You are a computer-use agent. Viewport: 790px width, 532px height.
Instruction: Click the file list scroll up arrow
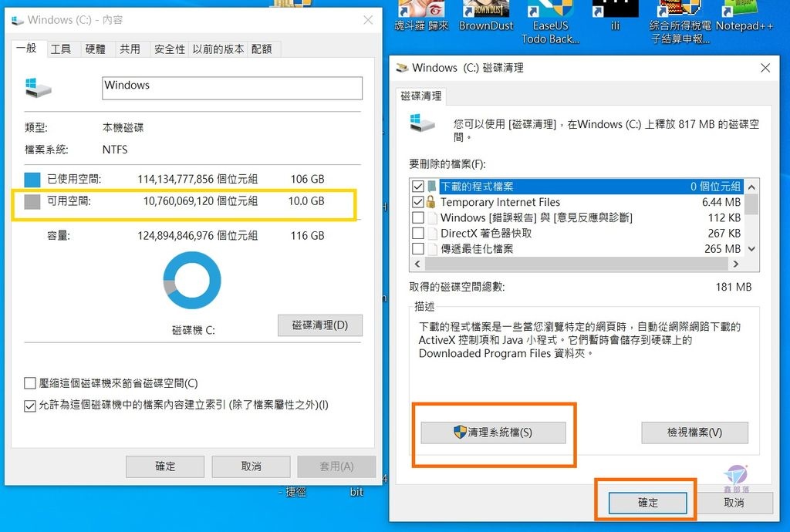tap(751, 187)
